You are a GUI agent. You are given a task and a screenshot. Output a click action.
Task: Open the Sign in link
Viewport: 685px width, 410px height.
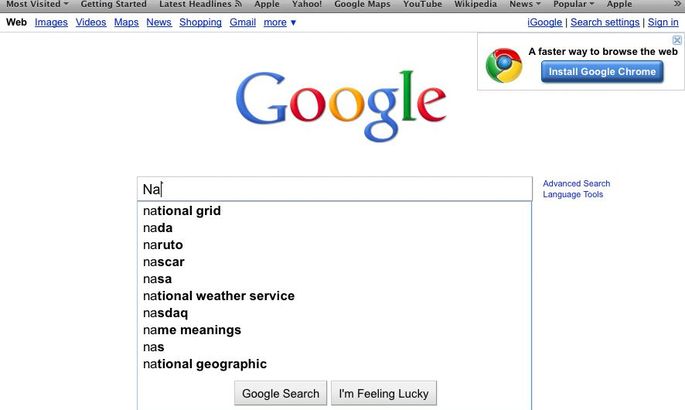pyautogui.click(x=663, y=22)
